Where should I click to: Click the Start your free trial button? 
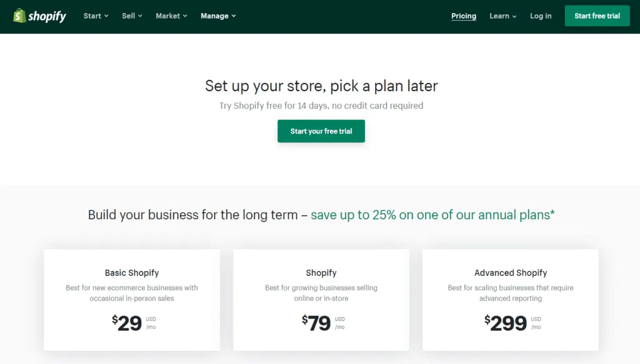[321, 131]
